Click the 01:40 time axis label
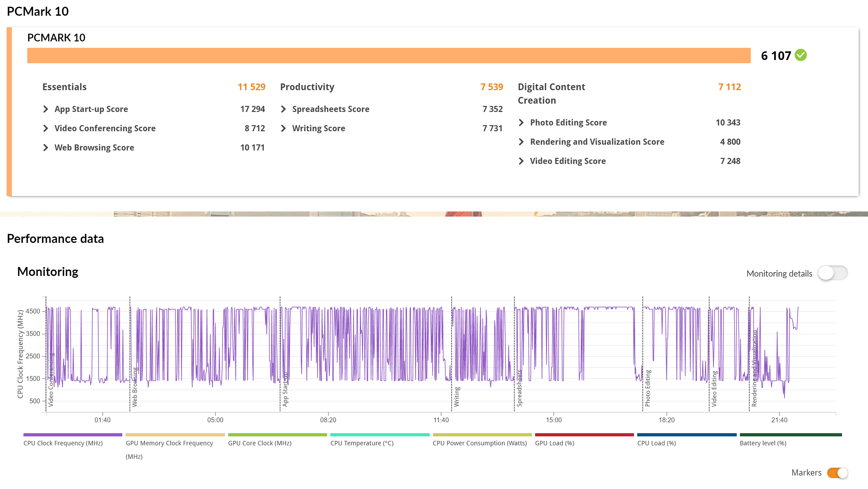Image resolution: width=868 pixels, height=489 pixels. click(x=102, y=420)
